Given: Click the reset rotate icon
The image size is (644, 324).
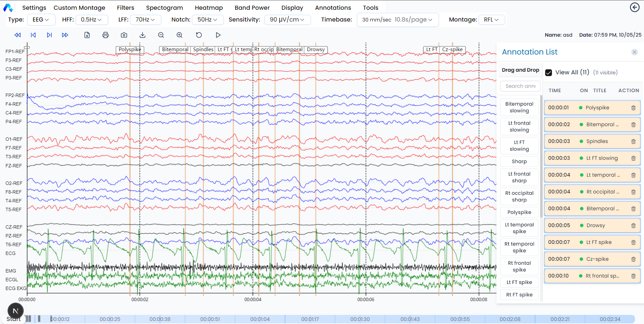Looking at the screenshot, I should (199, 35).
